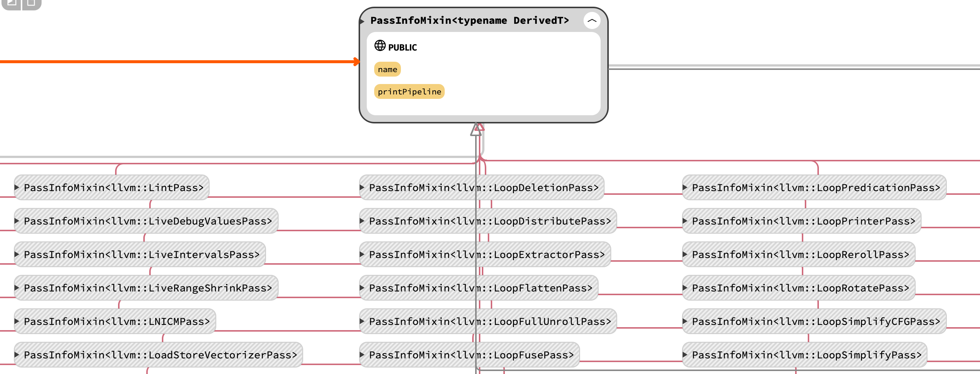
Task: Click the PassInfoMixin<typename DerivedT> title
Action: pos(470,20)
